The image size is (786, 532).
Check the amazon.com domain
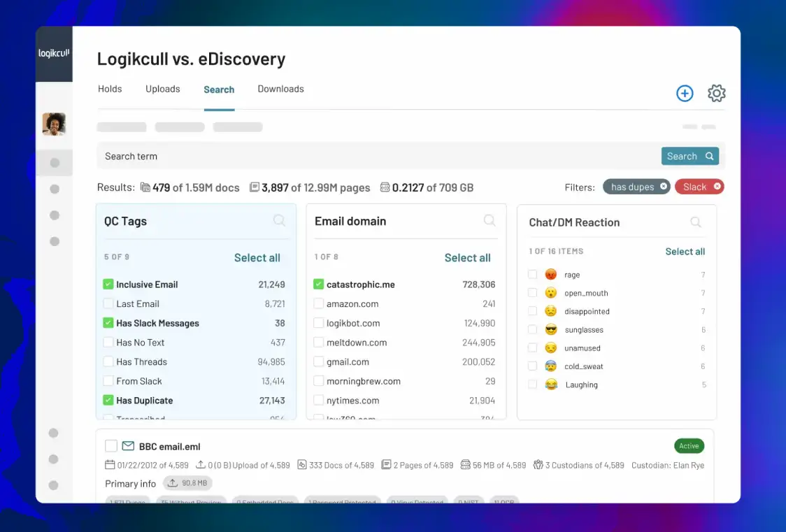pyautogui.click(x=318, y=303)
